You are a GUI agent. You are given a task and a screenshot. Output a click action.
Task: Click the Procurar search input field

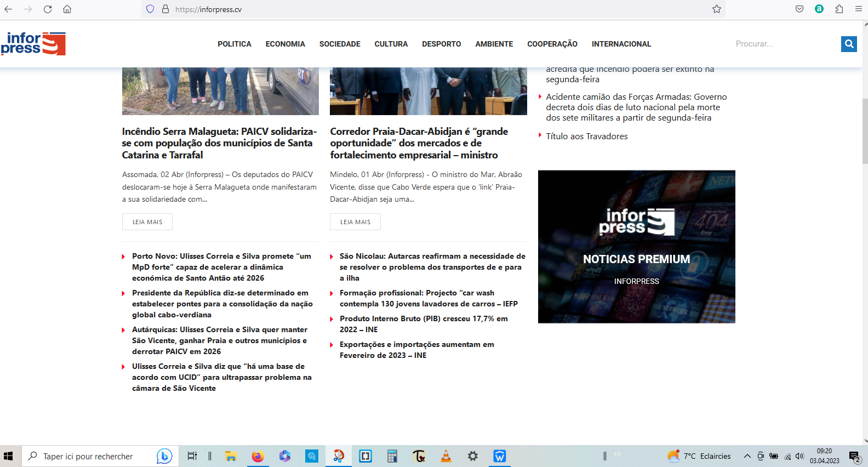(x=784, y=44)
